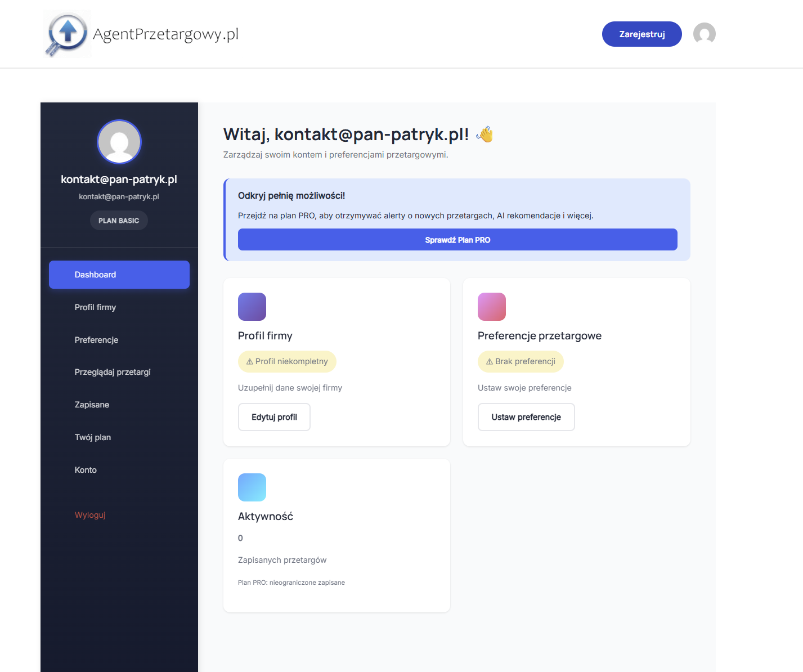Screen dimensions: 803x672
Task: Click the red Wyloguj link
Action: coord(90,515)
